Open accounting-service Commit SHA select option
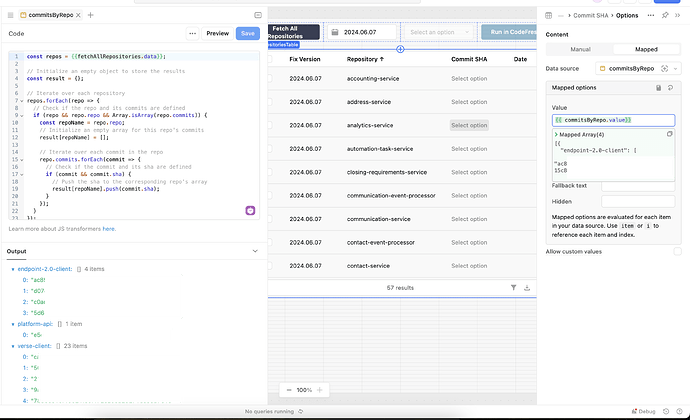The height and width of the screenshot is (420, 690). point(469,79)
